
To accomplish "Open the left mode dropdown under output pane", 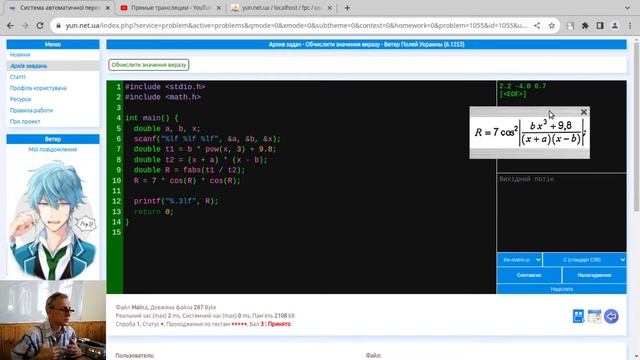I will tap(520, 260).
